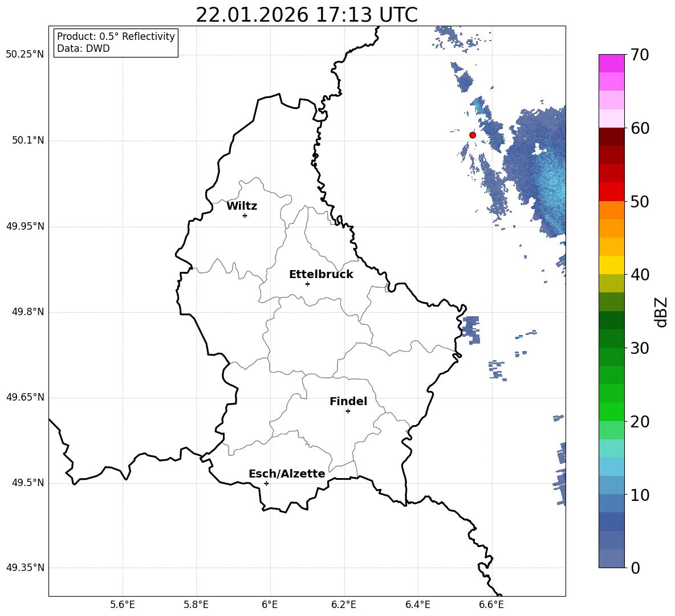Click the 49.35°N latitude label

(x=25, y=568)
